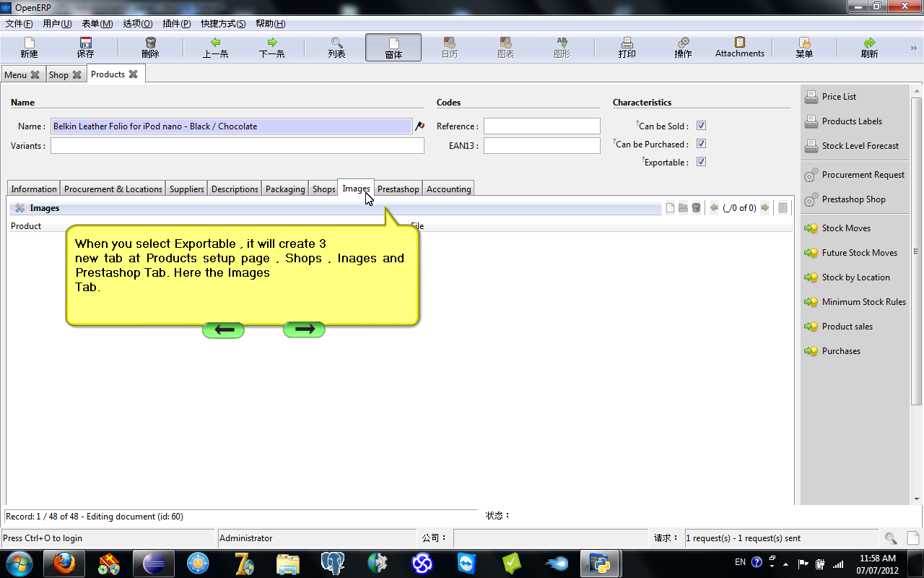Open the 文件(F) menu
This screenshot has width=924, height=578.
(x=19, y=24)
